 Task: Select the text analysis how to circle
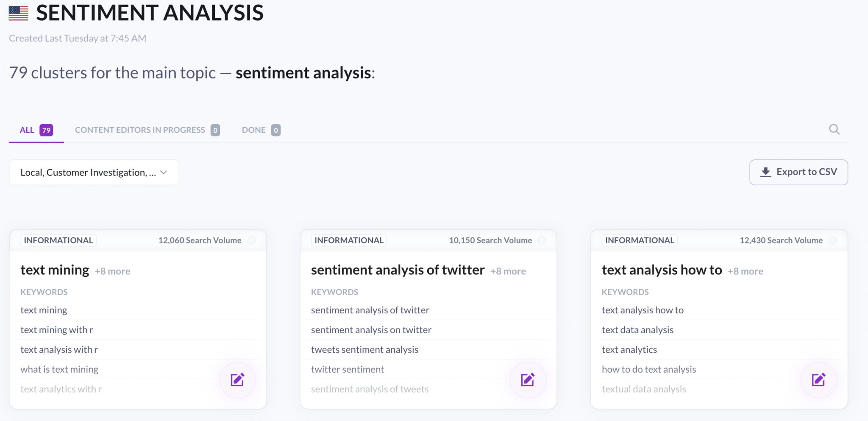[832, 240]
